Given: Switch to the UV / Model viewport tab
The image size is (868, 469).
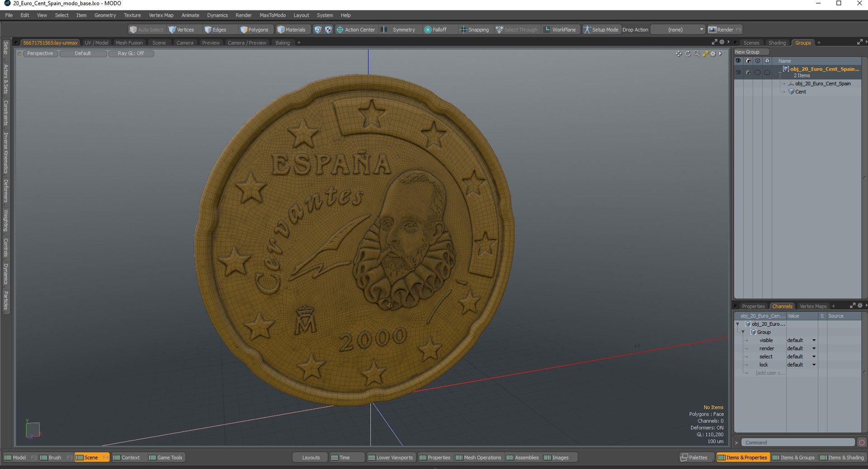Looking at the screenshot, I should coord(96,43).
